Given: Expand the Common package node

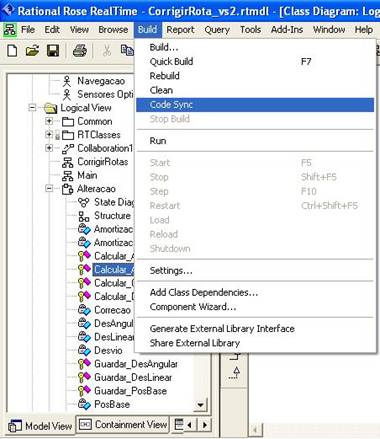Looking at the screenshot, I should click(49, 121).
